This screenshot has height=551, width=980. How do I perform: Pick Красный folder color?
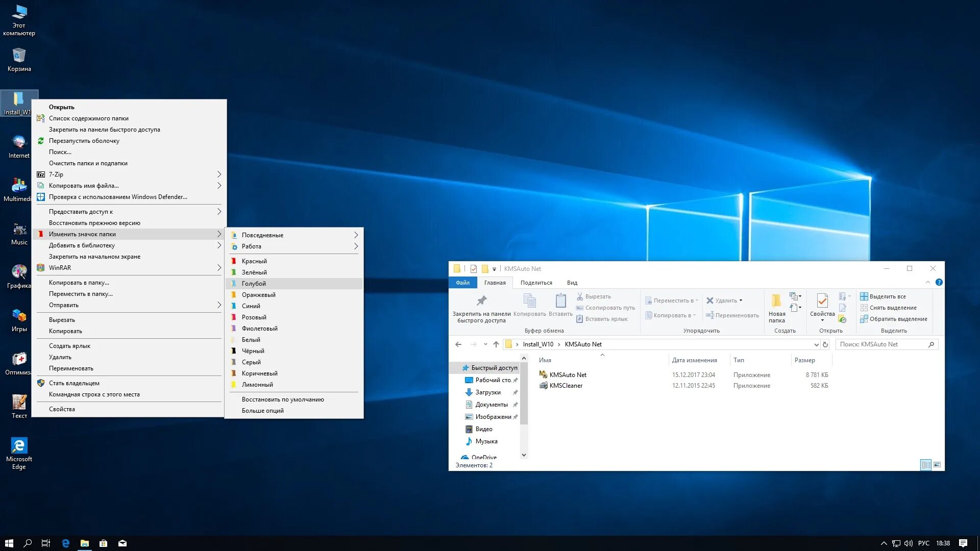295,261
